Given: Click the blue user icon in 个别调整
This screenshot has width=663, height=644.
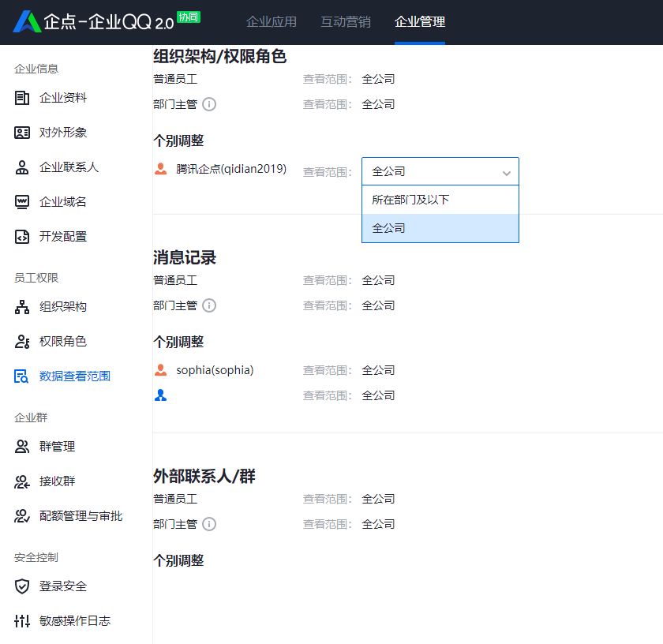Looking at the screenshot, I should 160,395.
